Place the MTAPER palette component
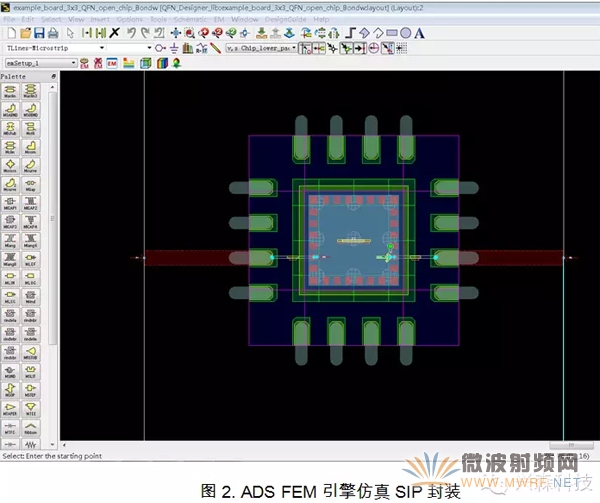This screenshot has height=503, width=600. tap(10, 409)
